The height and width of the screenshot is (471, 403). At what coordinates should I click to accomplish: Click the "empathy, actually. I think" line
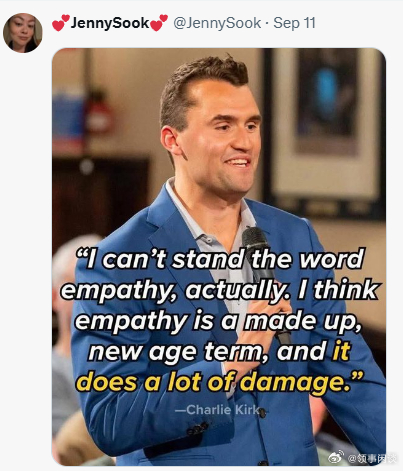(x=219, y=289)
